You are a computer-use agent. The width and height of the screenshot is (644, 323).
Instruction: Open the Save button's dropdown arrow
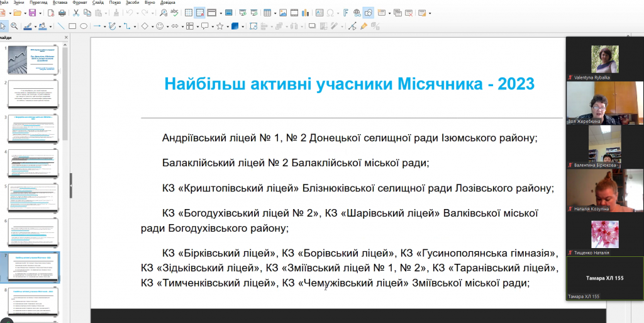tap(40, 13)
